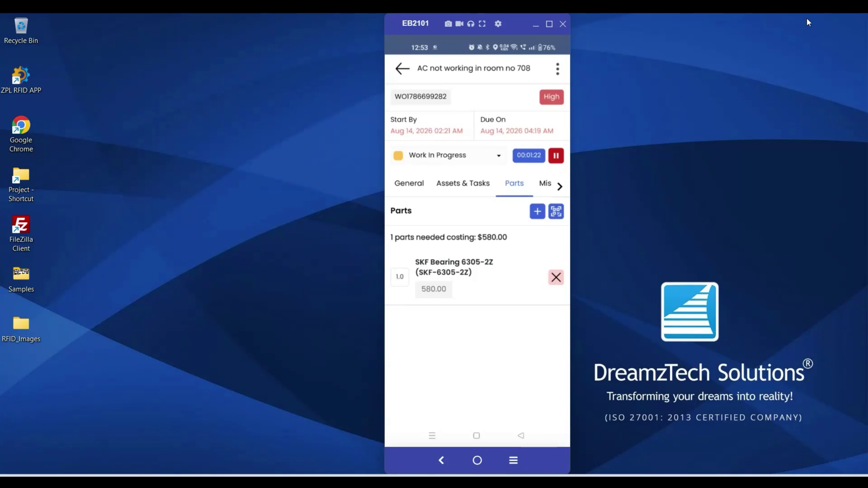Tap the blue back chevron in the bottom bar
This screenshot has width=868, height=488.
441,460
